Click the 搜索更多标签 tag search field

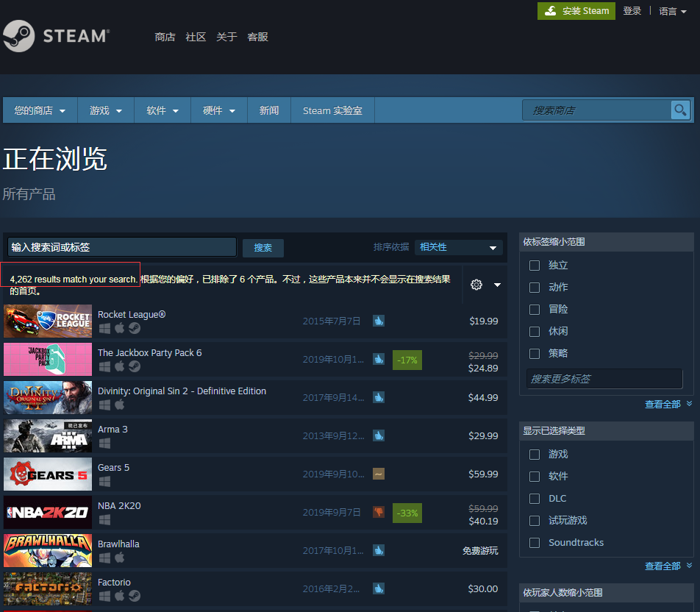(604, 379)
